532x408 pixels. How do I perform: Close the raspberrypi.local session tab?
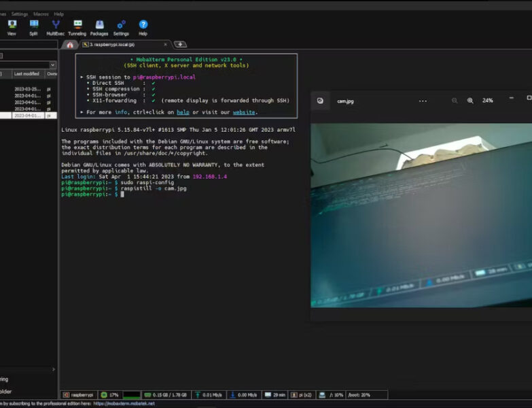pyautogui.click(x=165, y=45)
